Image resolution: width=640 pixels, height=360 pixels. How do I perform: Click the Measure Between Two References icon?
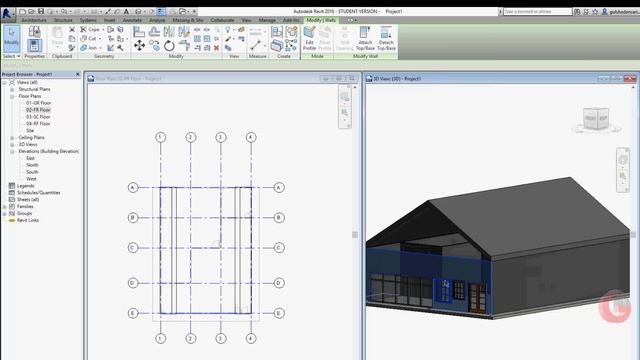point(256,45)
